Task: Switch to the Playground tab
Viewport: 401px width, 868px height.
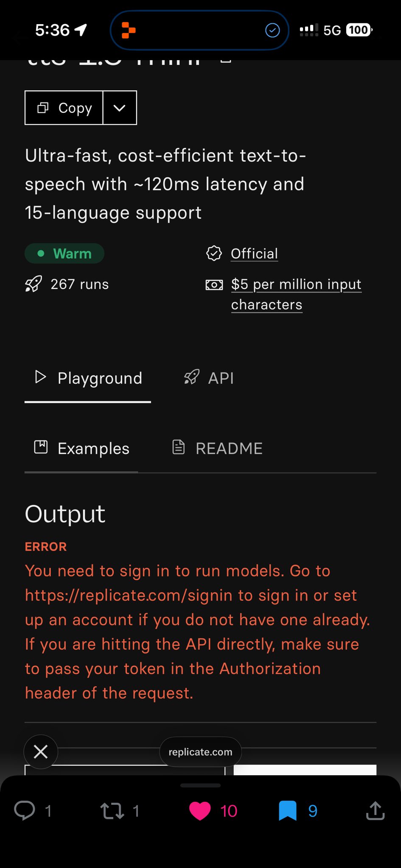Action: pyautogui.click(x=88, y=378)
